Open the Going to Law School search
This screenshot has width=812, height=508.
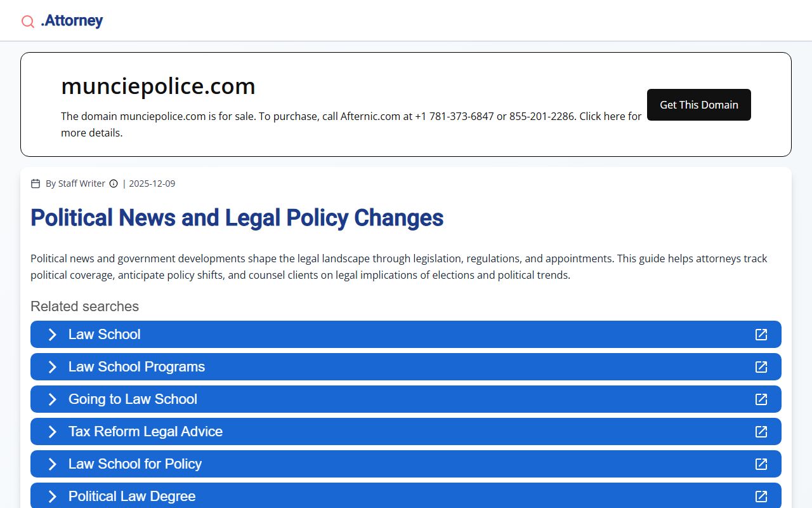pos(406,399)
